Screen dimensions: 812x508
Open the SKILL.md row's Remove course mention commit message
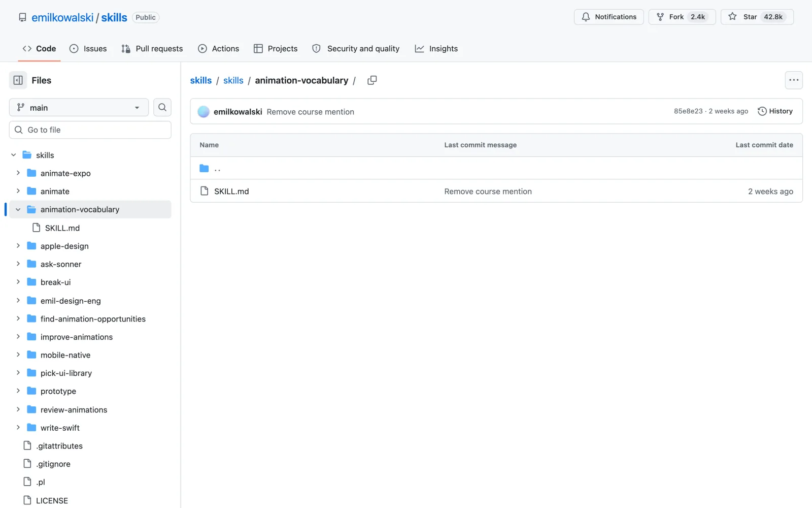tap(488, 191)
